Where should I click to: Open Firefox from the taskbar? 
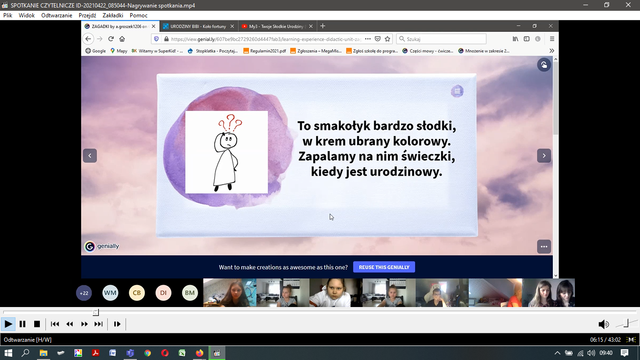tap(200, 353)
